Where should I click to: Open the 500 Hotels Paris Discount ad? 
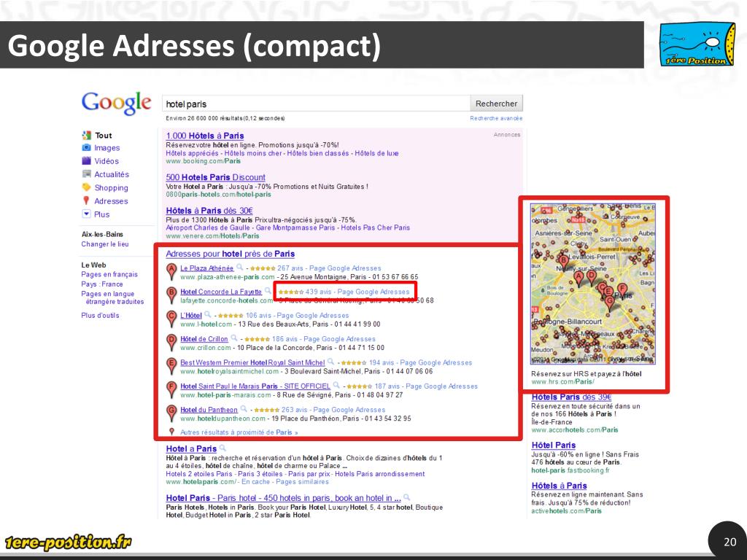click(215, 177)
